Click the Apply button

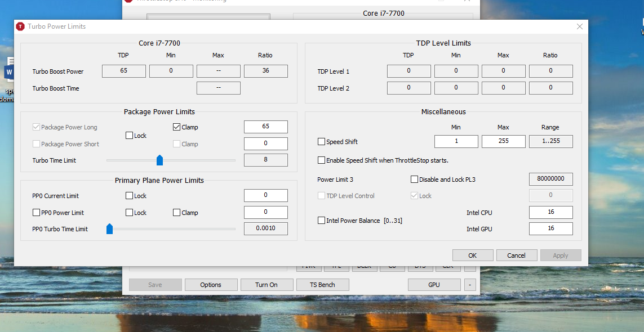click(x=561, y=255)
